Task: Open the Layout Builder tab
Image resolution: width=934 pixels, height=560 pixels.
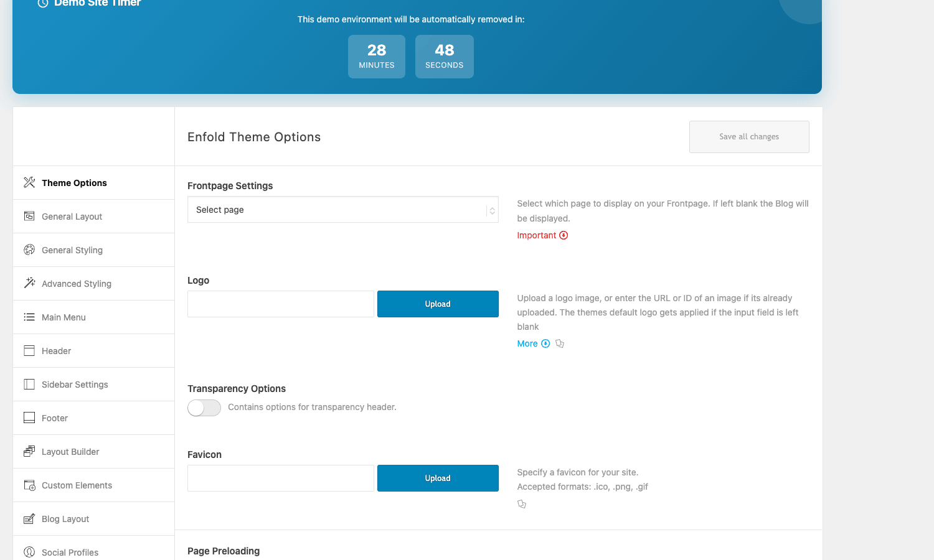Action: point(94,452)
